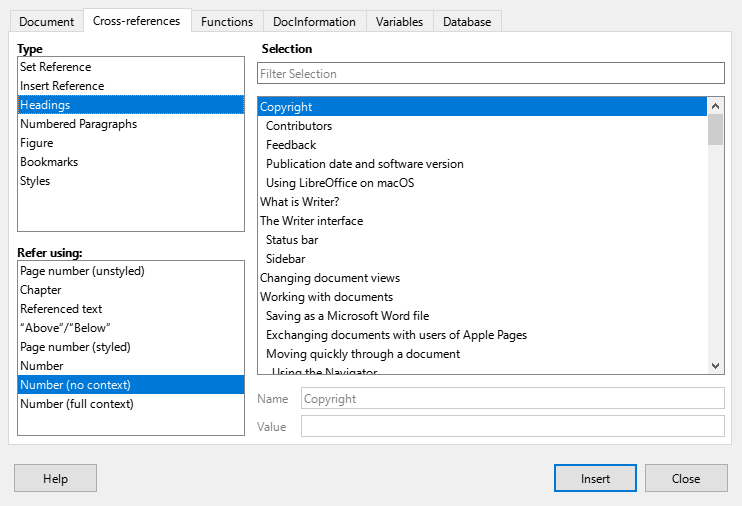Switch to the Variables tab
The height and width of the screenshot is (506, 742).
point(399,22)
